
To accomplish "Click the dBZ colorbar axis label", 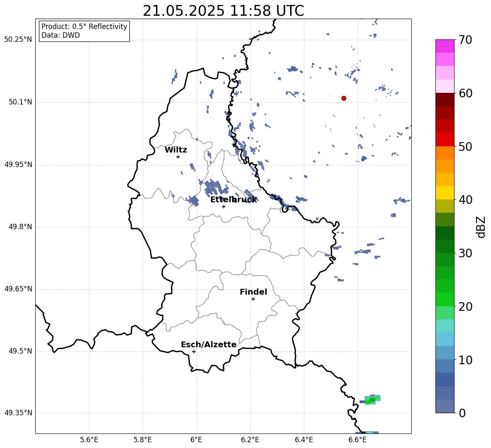I will 481,227.
